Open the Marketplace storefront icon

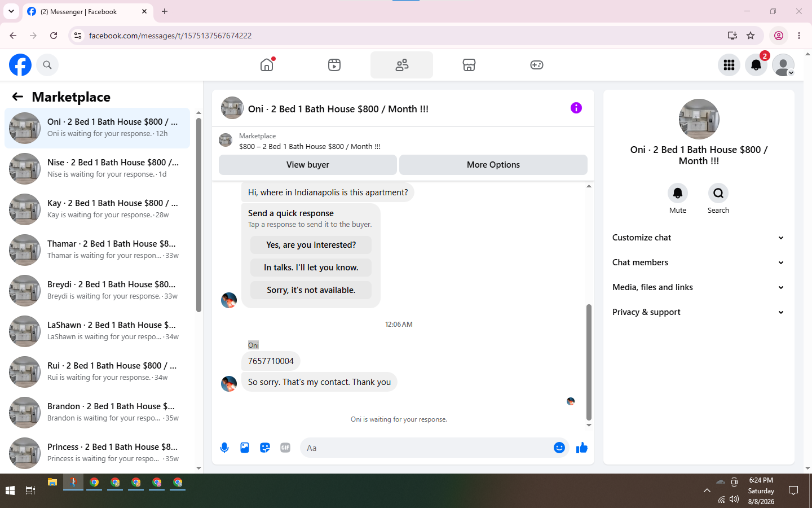(469, 65)
